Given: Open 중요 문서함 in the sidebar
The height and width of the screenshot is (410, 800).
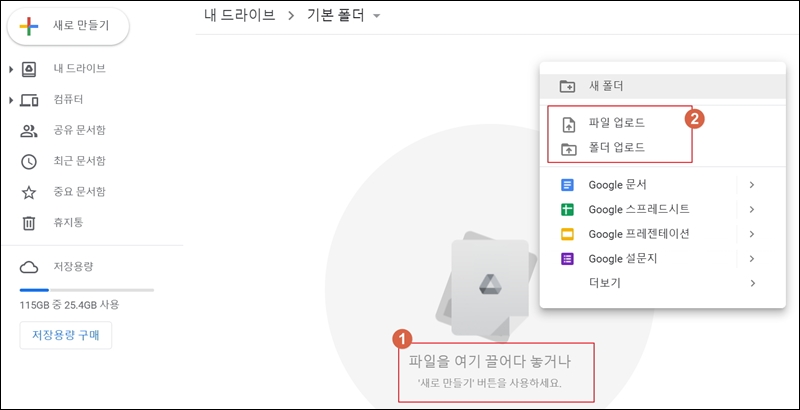Looking at the screenshot, I should click(x=80, y=192).
